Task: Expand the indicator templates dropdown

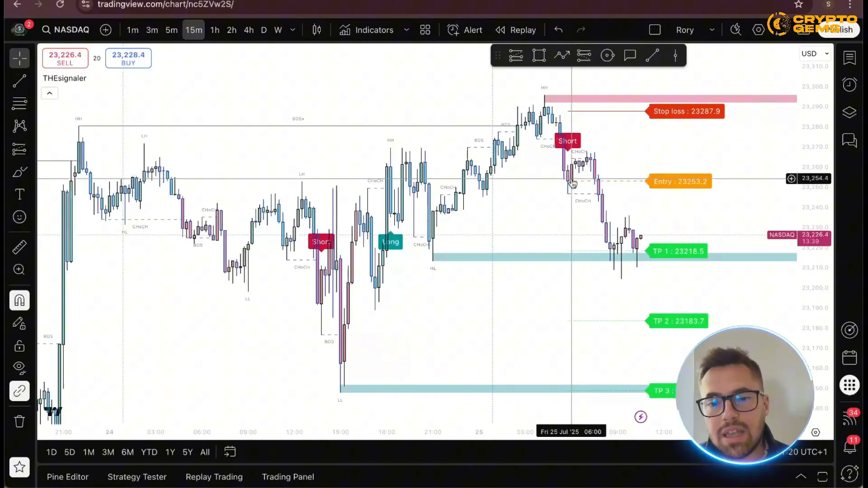Action: (406, 30)
